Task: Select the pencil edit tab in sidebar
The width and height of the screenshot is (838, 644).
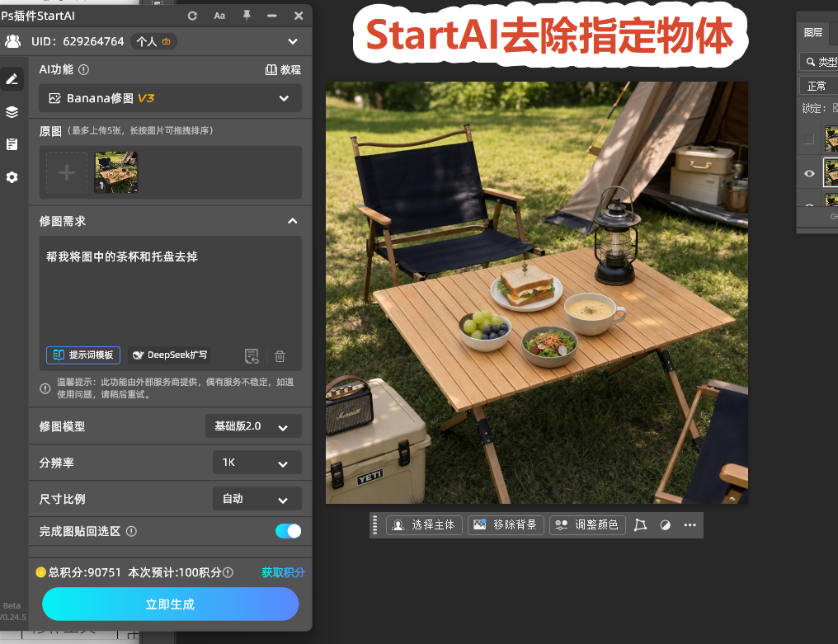Action: (x=12, y=80)
